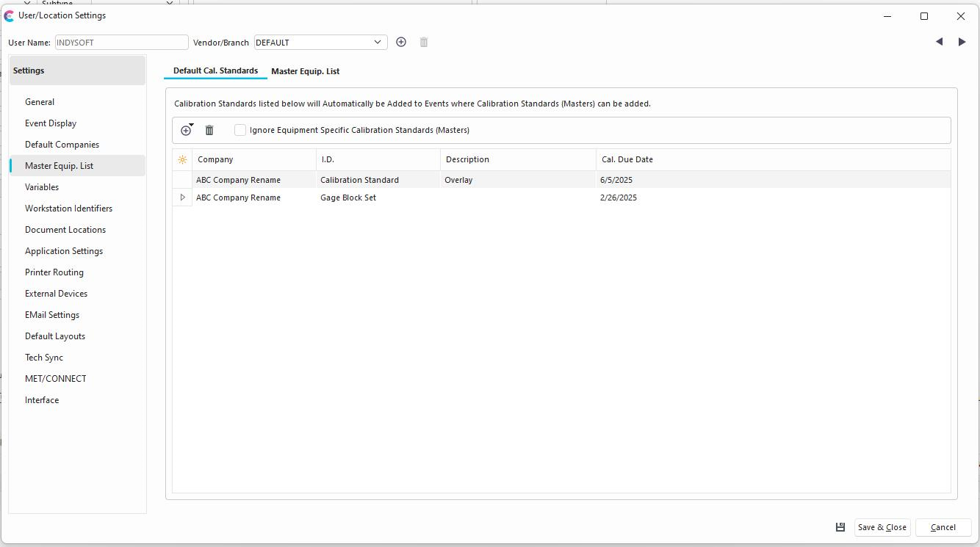This screenshot has width=980, height=547.
Task: Click the add calibration standard plus icon
Action: point(186,131)
